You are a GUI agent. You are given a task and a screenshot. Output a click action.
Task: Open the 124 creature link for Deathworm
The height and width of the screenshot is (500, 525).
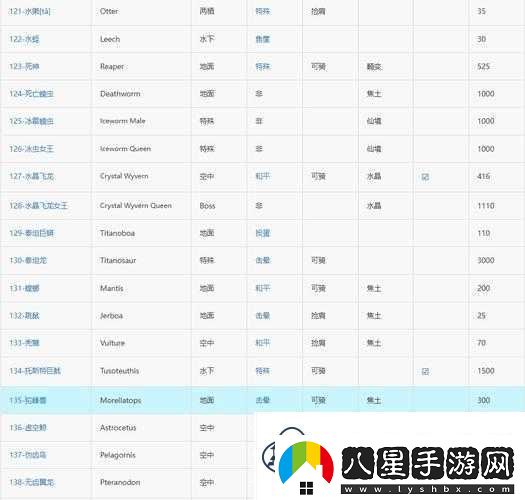(31, 94)
